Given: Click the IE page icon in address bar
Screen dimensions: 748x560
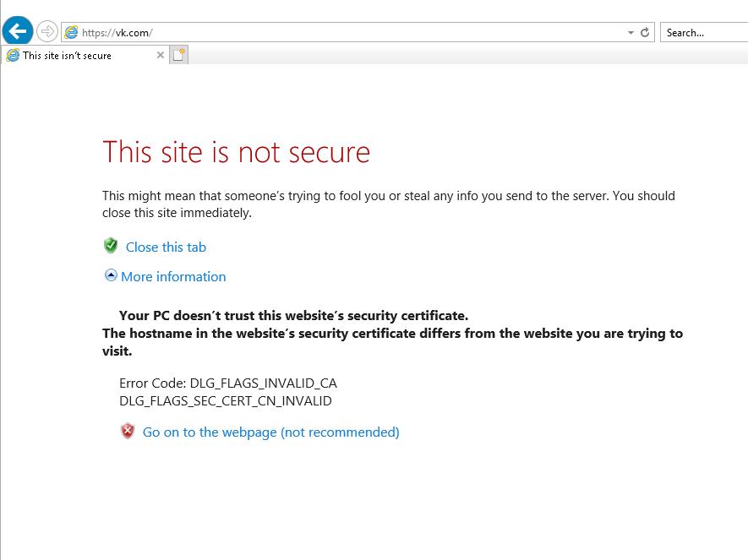Looking at the screenshot, I should tap(72, 32).
